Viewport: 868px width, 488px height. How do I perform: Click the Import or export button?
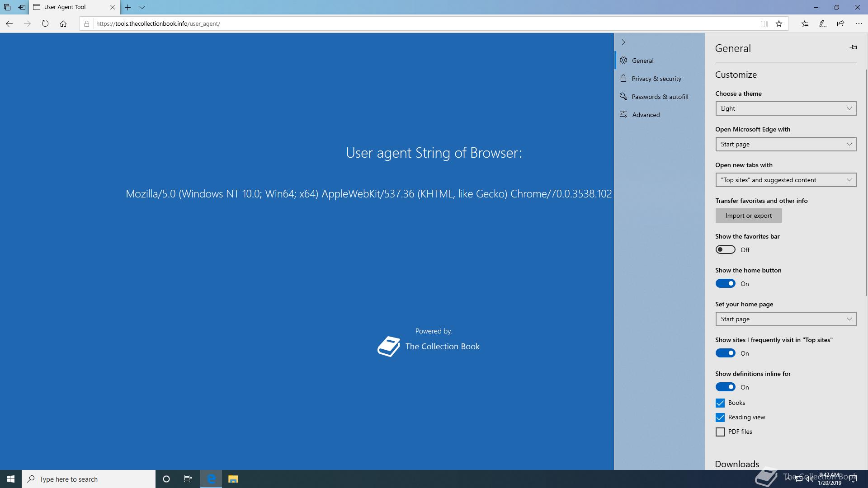click(x=749, y=216)
